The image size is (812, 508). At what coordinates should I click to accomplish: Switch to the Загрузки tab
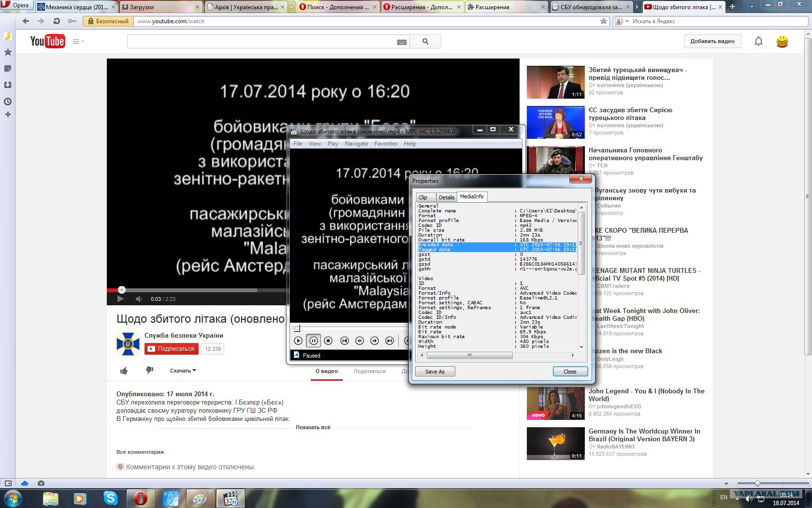tap(161, 7)
